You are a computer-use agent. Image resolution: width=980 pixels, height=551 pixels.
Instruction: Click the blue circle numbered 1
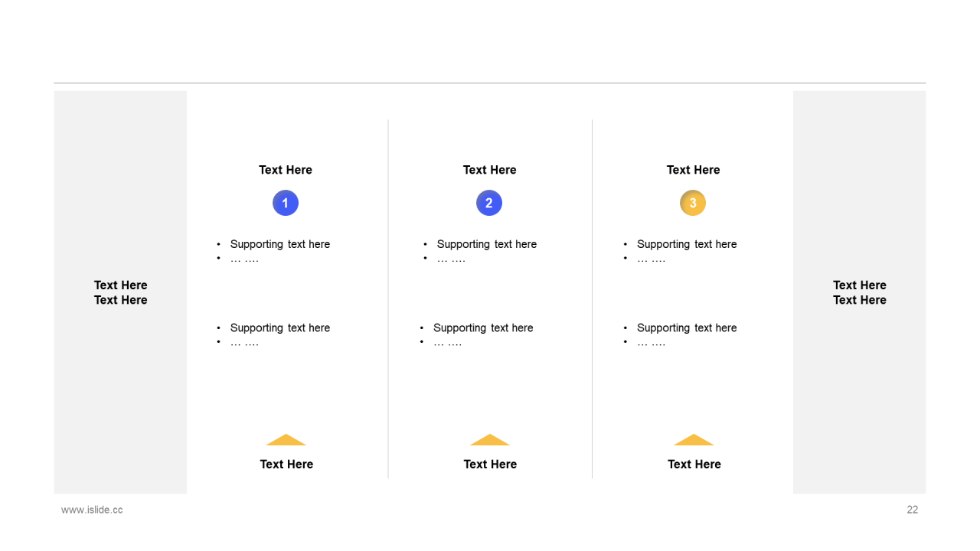pos(286,203)
